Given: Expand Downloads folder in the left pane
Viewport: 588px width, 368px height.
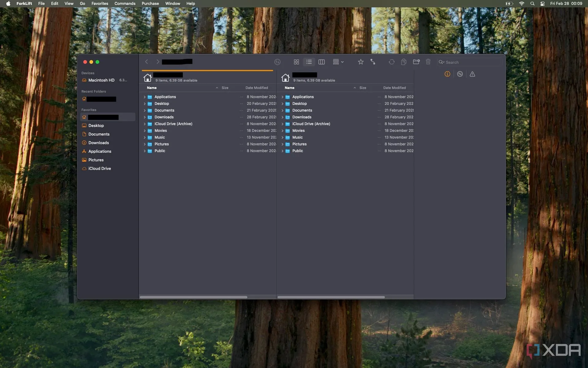Looking at the screenshot, I should tap(145, 117).
